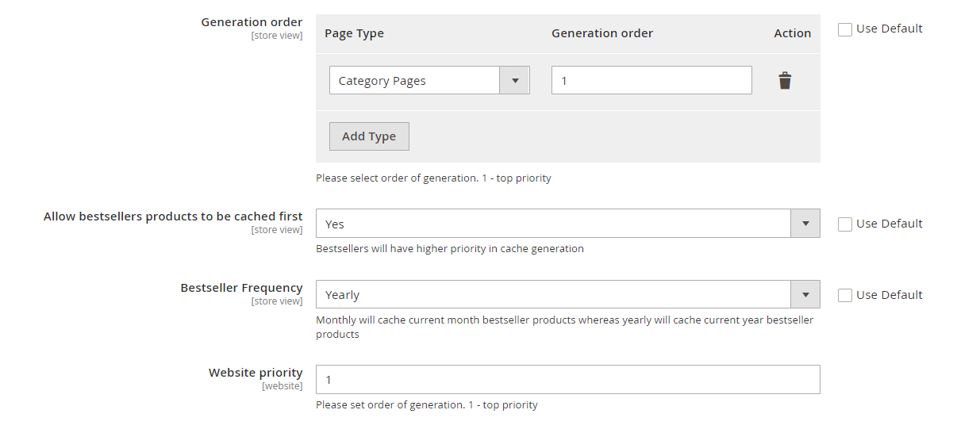Check Use Default beside Bestseller Frequency

[x=845, y=296]
